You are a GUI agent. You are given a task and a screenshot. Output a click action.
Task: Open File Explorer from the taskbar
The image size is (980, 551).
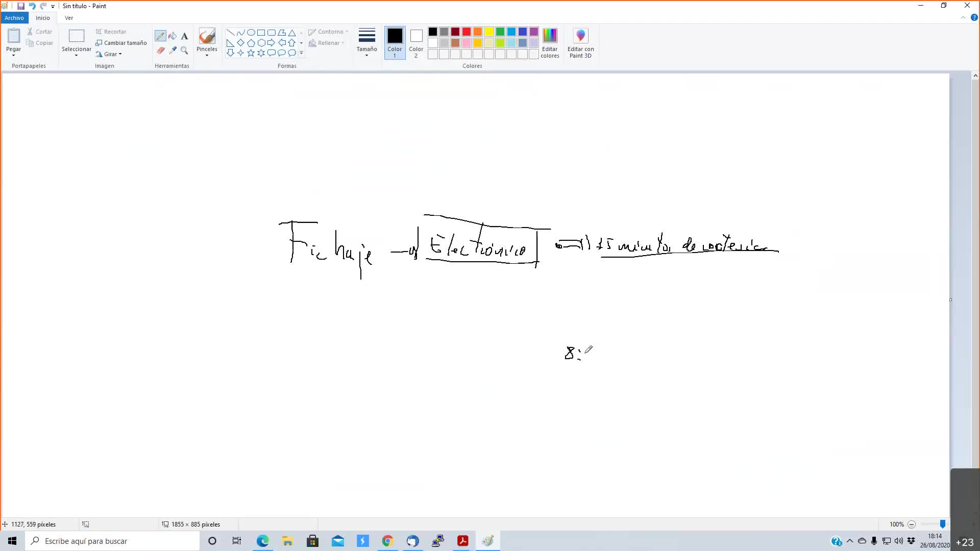(287, 541)
